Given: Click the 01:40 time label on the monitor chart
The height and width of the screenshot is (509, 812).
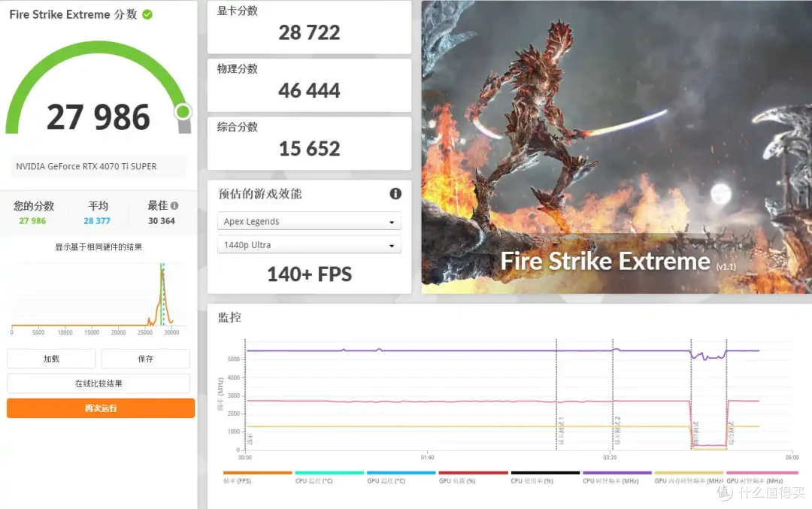Looking at the screenshot, I should [x=427, y=457].
